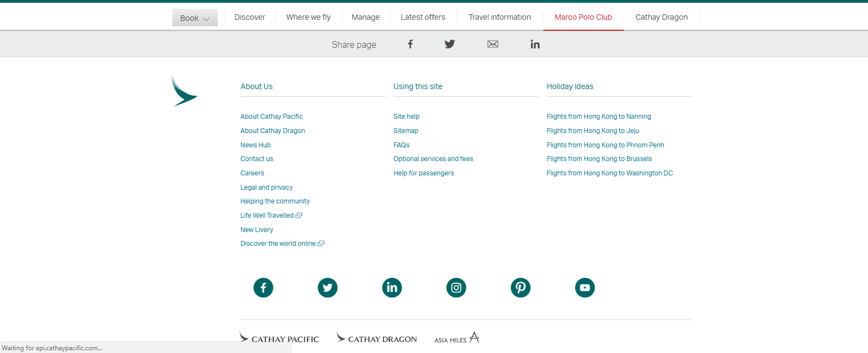Click the Cathay Pacific footer brand logo
Image resolution: width=868 pixels, height=353 pixels.
point(279,338)
